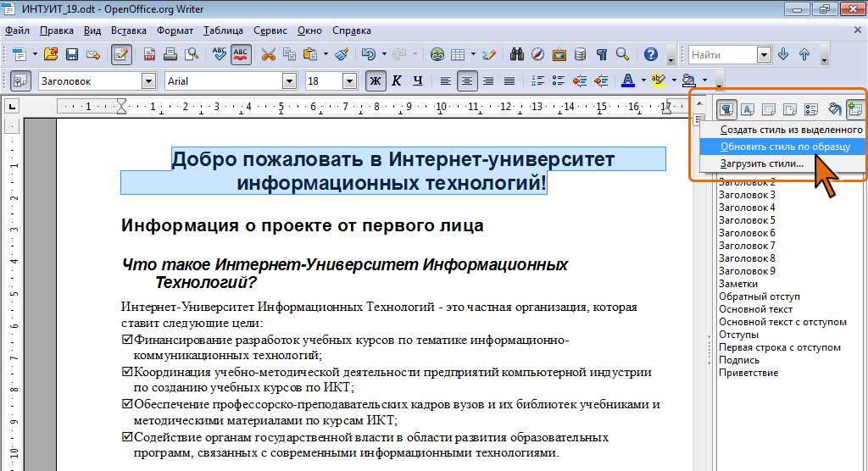The width and height of the screenshot is (868, 471).
Task: Open the Таблица menu
Action: 223,30
